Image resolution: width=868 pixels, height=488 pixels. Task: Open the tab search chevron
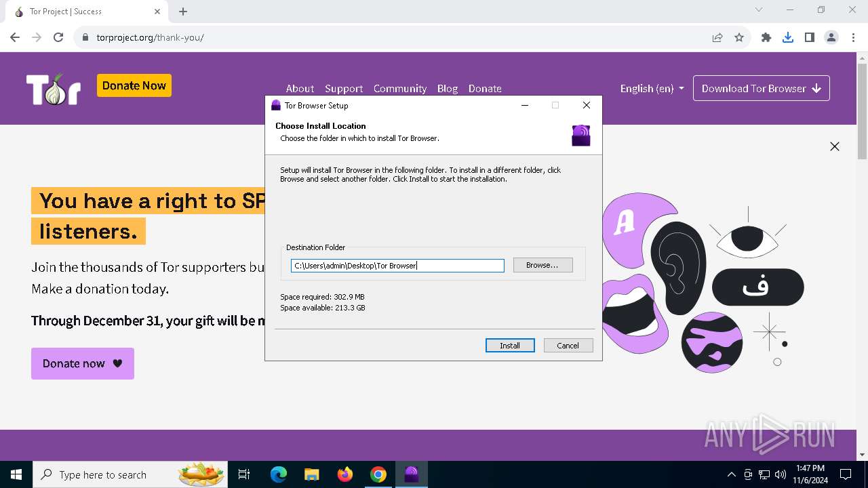[x=759, y=10]
